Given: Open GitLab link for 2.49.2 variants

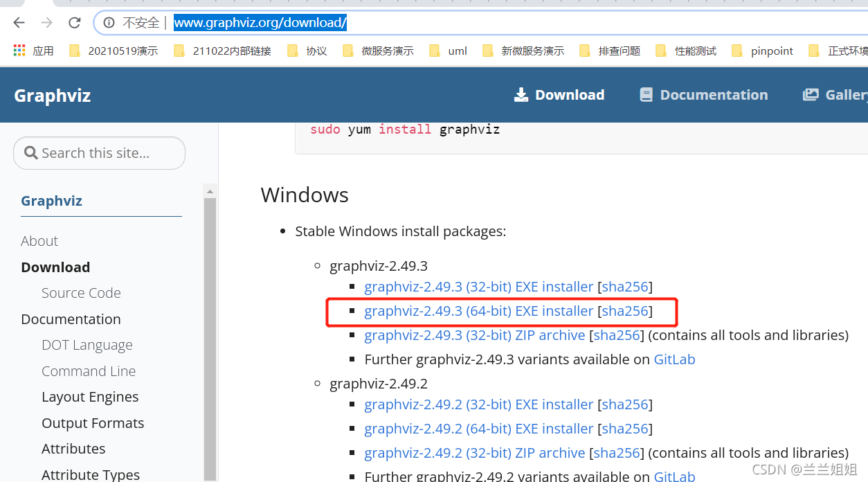Looking at the screenshot, I should pyautogui.click(x=674, y=476).
